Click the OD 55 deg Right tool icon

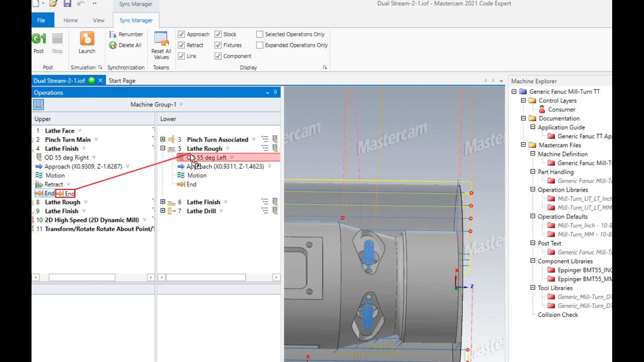coord(39,157)
